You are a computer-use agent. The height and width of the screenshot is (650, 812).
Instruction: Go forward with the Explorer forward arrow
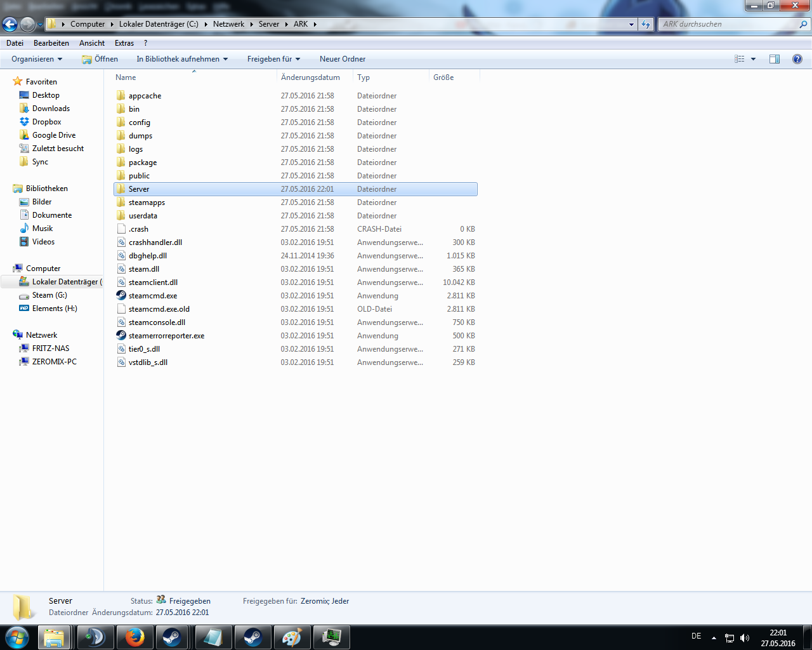click(x=27, y=24)
